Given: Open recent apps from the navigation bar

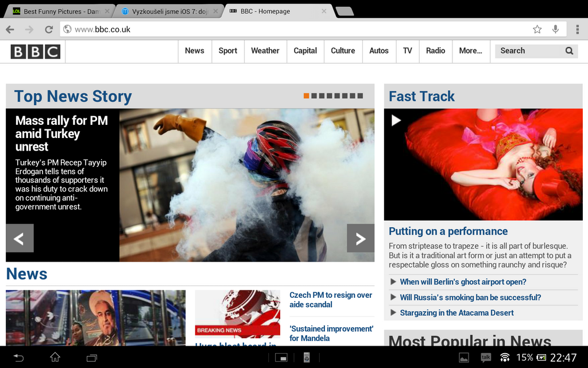Looking at the screenshot, I should pyautogui.click(x=91, y=357).
